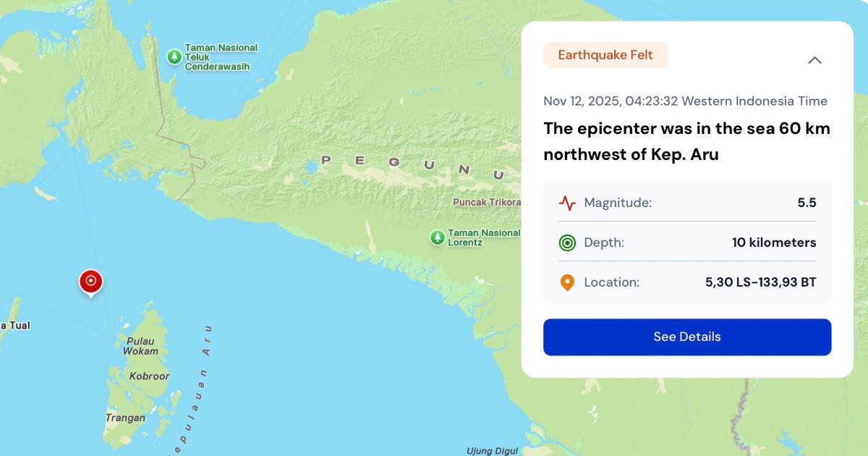Click the green Depth concentric-circles icon
The image size is (868, 456).
(567, 242)
